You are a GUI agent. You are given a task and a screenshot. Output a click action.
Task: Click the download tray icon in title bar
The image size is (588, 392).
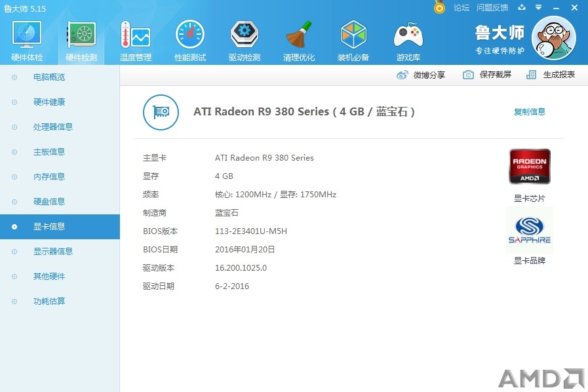522,7
